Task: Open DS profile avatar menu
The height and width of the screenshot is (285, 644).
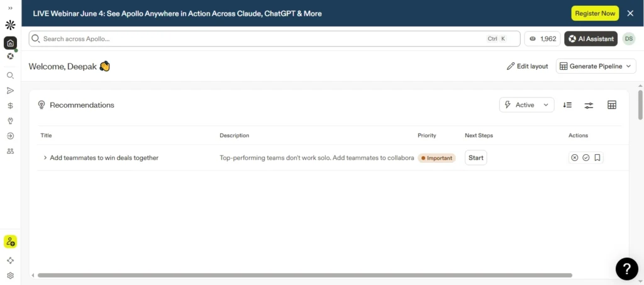Action: pos(629,38)
